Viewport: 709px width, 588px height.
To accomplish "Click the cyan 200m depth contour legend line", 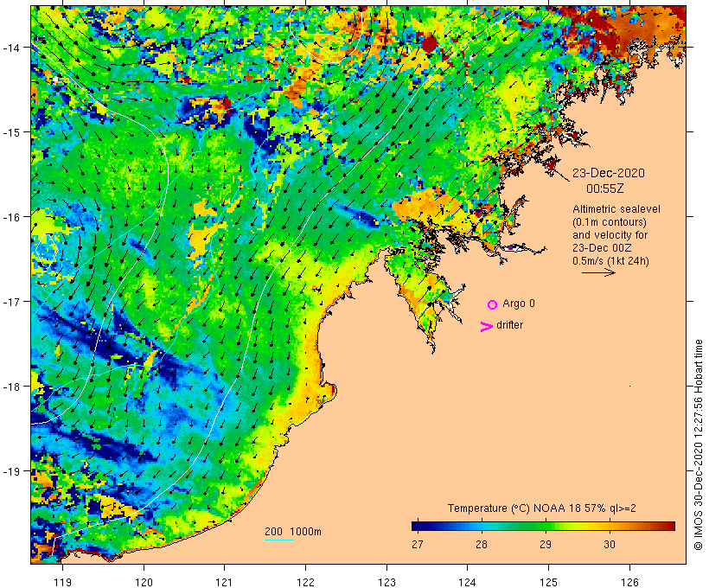I will tap(279, 540).
